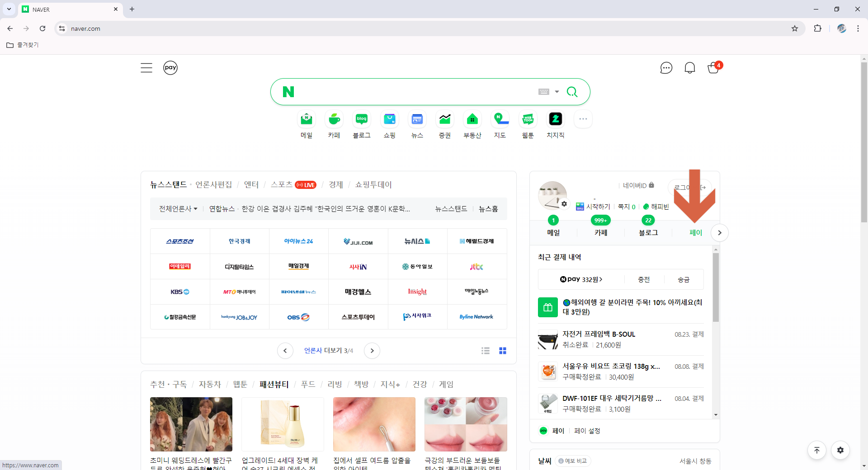Open page settings gear at bottom right

(840, 450)
